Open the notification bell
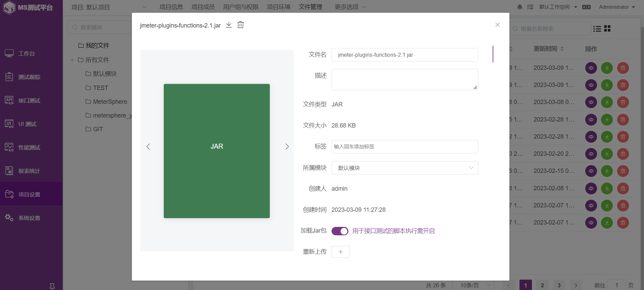 click(520, 7)
